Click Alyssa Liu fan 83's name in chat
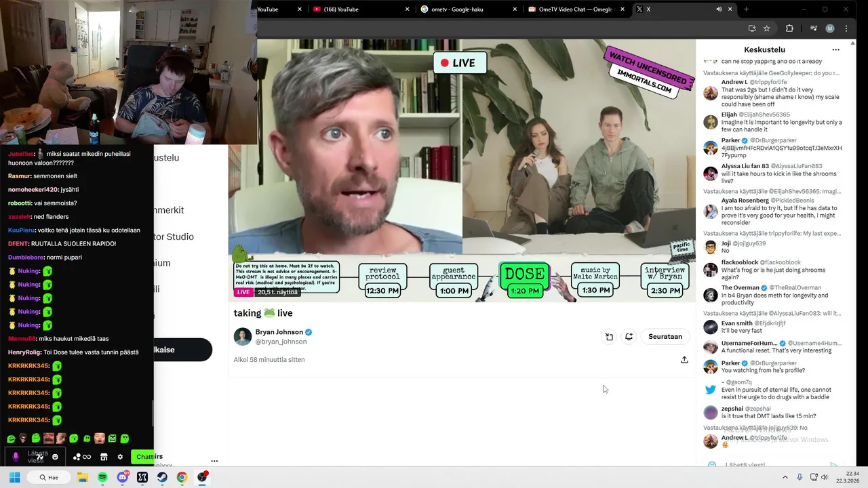This screenshot has width=868, height=488. coord(745,166)
